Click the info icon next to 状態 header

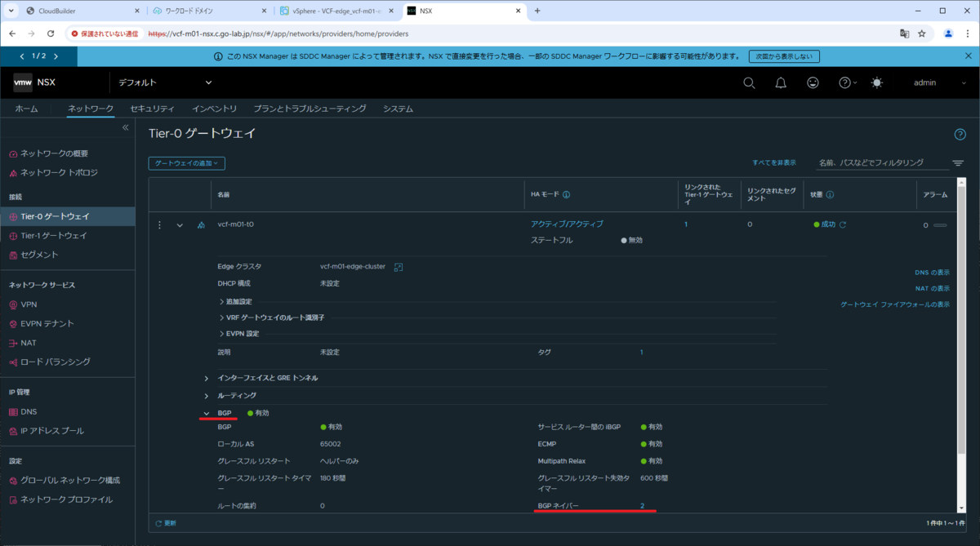pyautogui.click(x=830, y=195)
